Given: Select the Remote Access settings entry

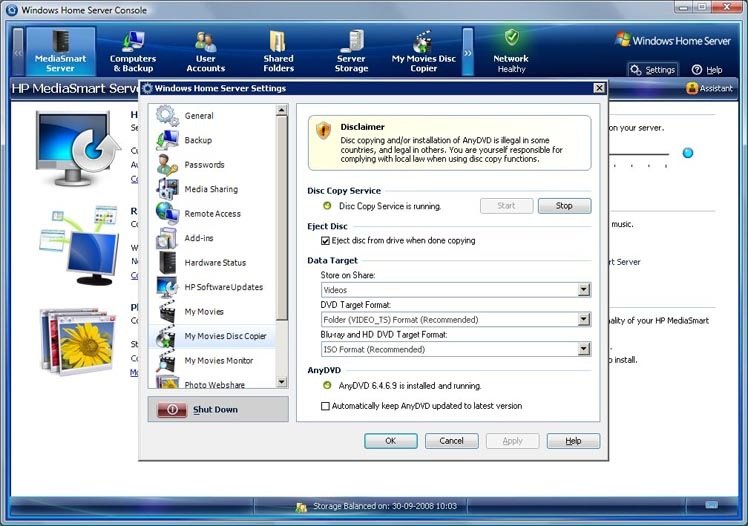Looking at the screenshot, I should [x=212, y=213].
